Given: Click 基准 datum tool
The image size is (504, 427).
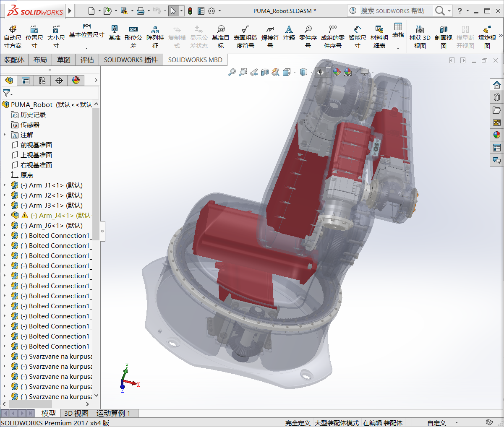Looking at the screenshot, I should [x=115, y=33].
